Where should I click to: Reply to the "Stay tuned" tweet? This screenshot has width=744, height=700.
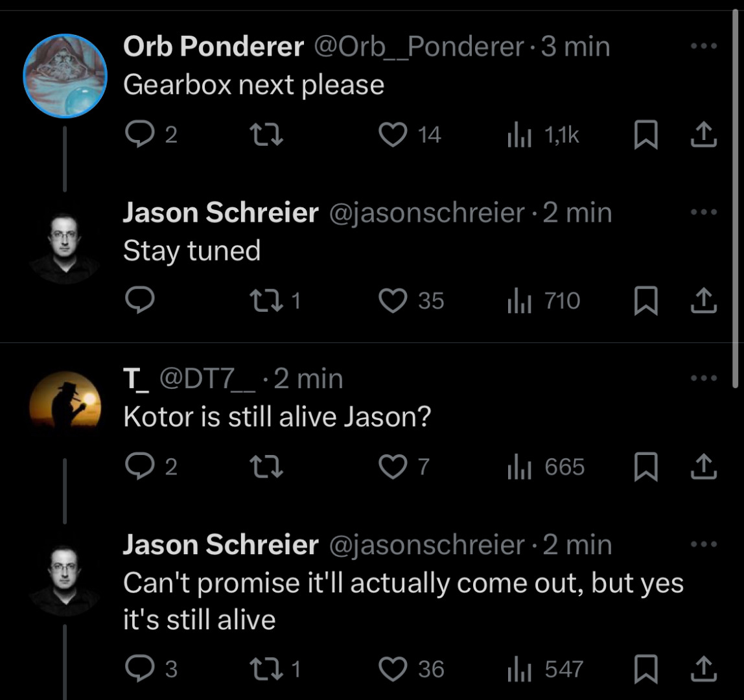coord(137,301)
